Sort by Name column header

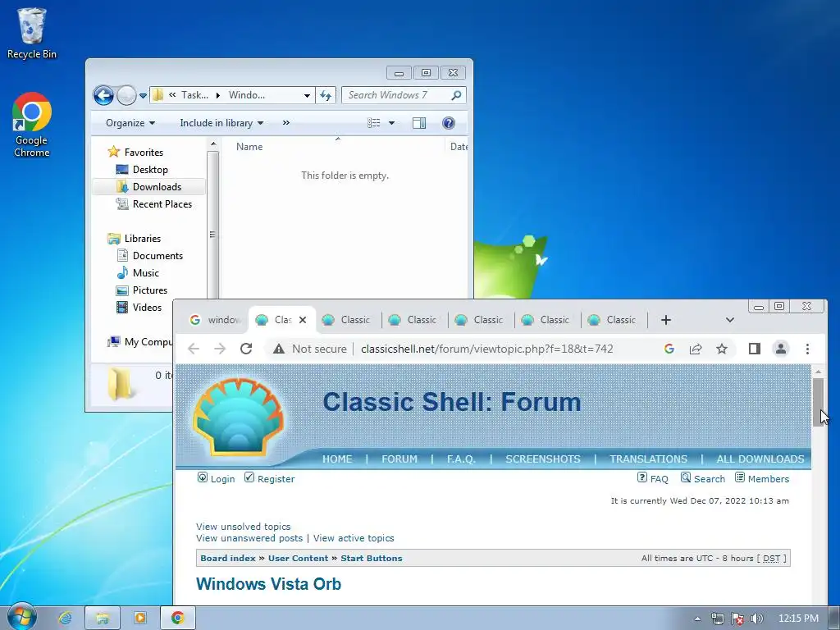click(x=249, y=147)
